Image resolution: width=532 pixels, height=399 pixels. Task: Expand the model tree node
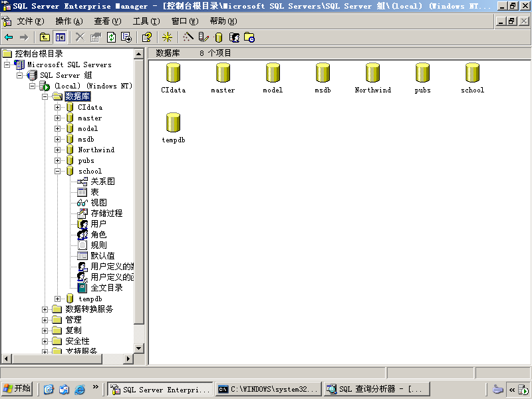[x=57, y=128]
